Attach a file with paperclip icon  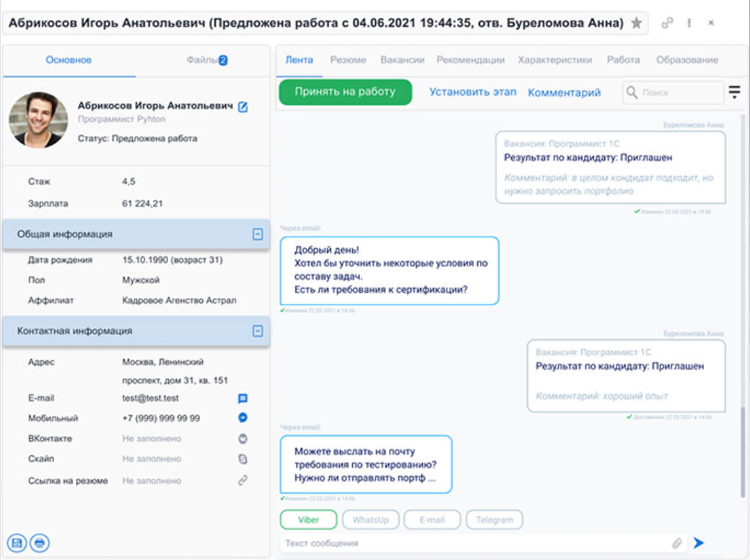tap(677, 543)
